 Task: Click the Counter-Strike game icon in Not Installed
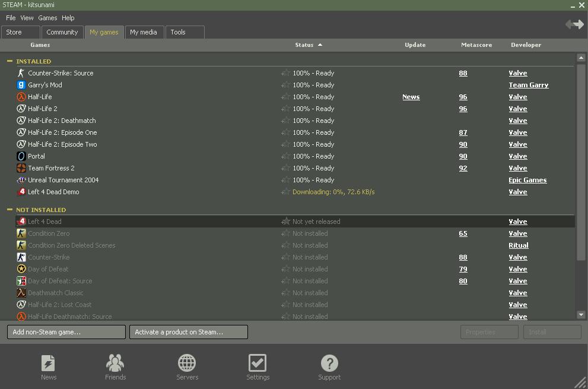click(x=21, y=257)
